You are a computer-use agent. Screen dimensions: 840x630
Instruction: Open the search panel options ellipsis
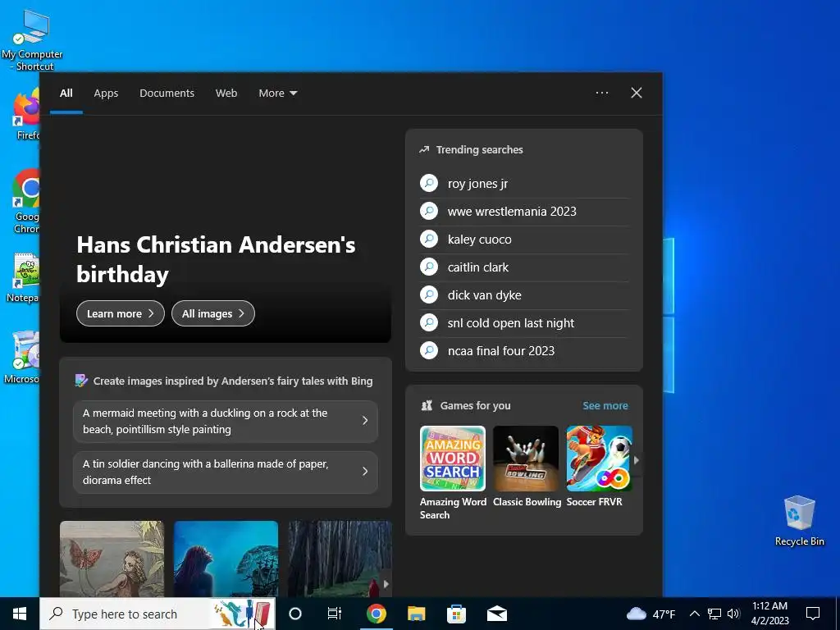(602, 93)
